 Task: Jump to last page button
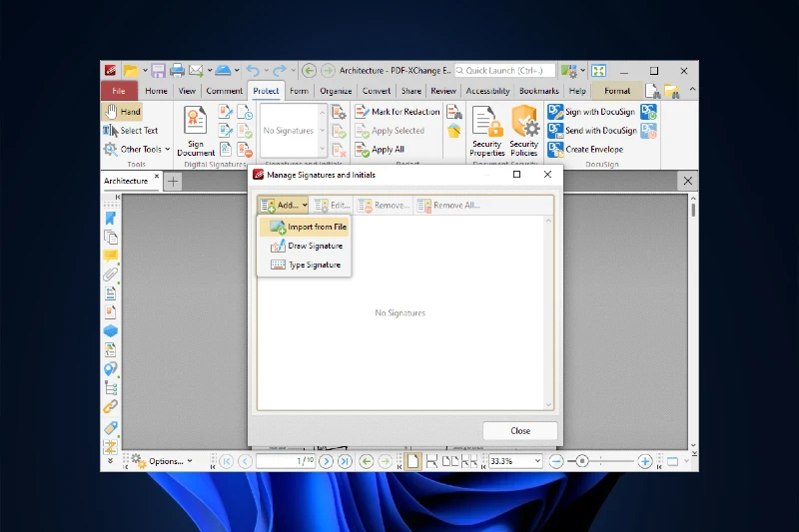(x=345, y=461)
